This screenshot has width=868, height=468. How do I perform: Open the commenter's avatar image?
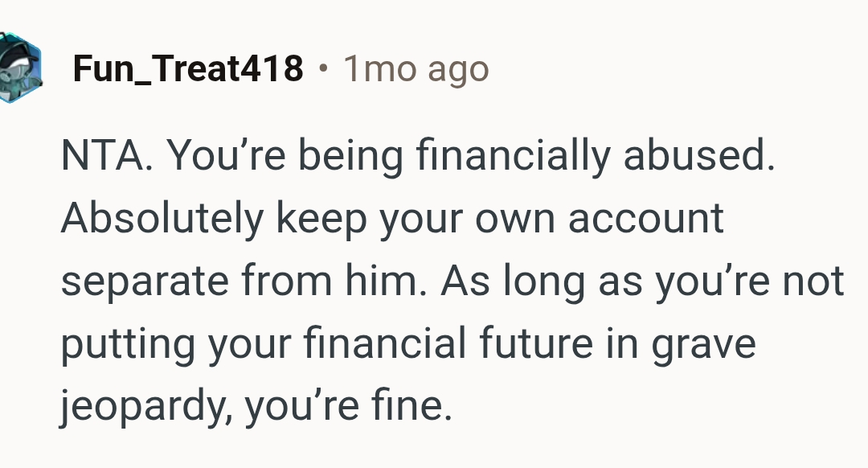[x=19, y=70]
